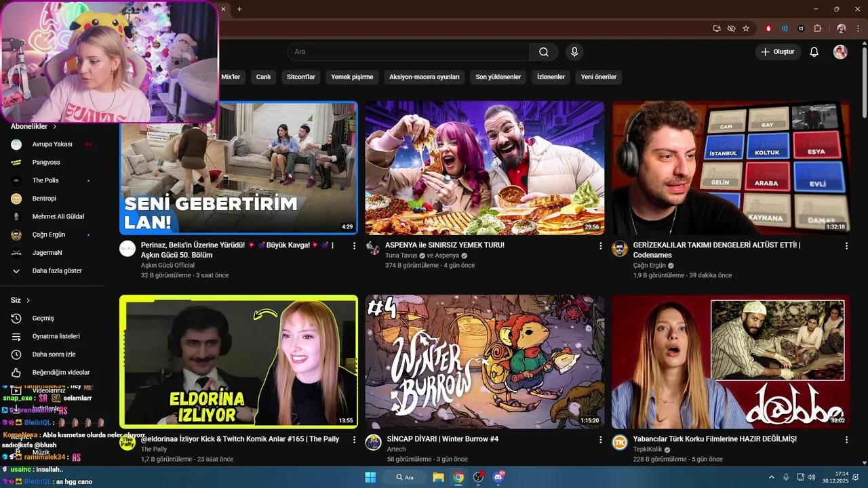Open options for Yabancılar Türk Korku video
The image size is (868, 488).
(x=846, y=440)
